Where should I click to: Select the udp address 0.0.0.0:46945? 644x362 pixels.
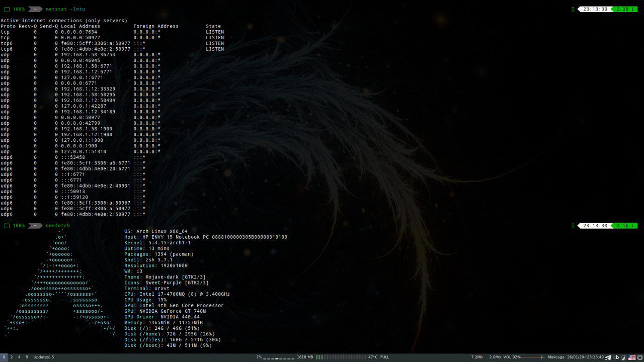(x=80, y=60)
